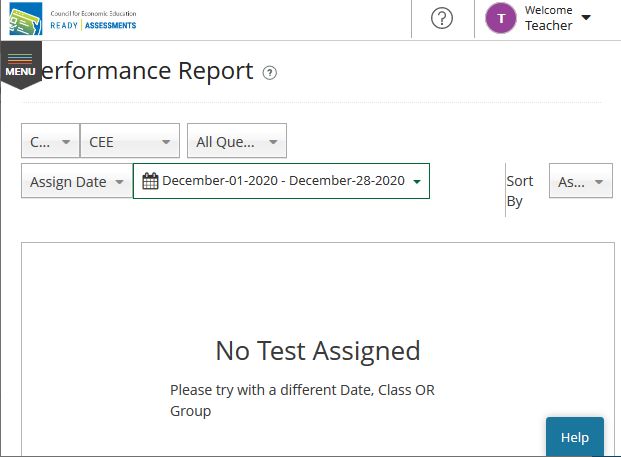
Task: Click the blue Help button
Action: coord(575,436)
